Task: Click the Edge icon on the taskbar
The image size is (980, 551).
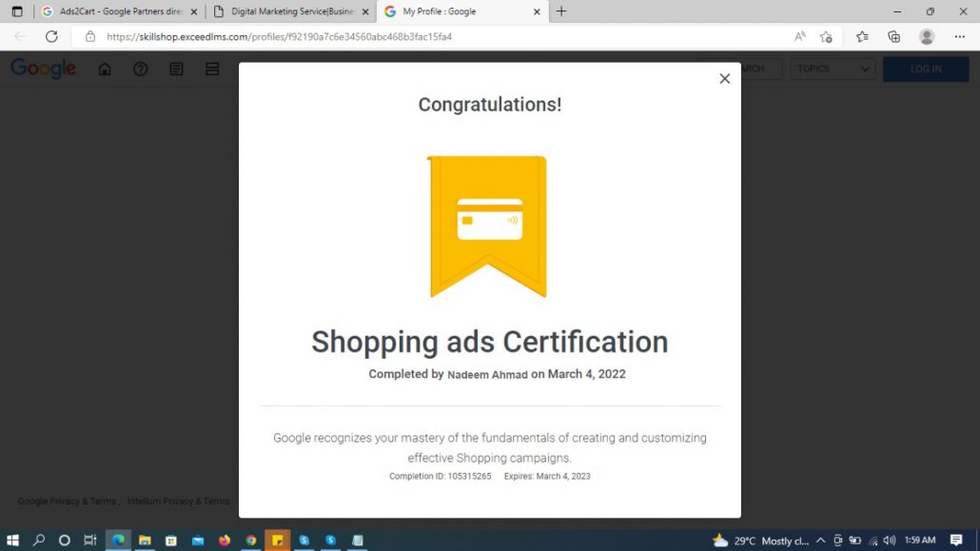Action: (x=118, y=540)
